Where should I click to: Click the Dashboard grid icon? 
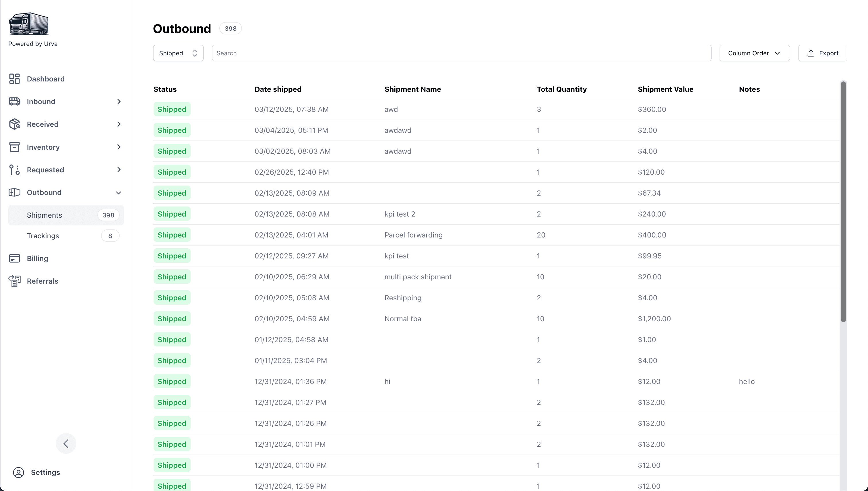[x=14, y=79]
